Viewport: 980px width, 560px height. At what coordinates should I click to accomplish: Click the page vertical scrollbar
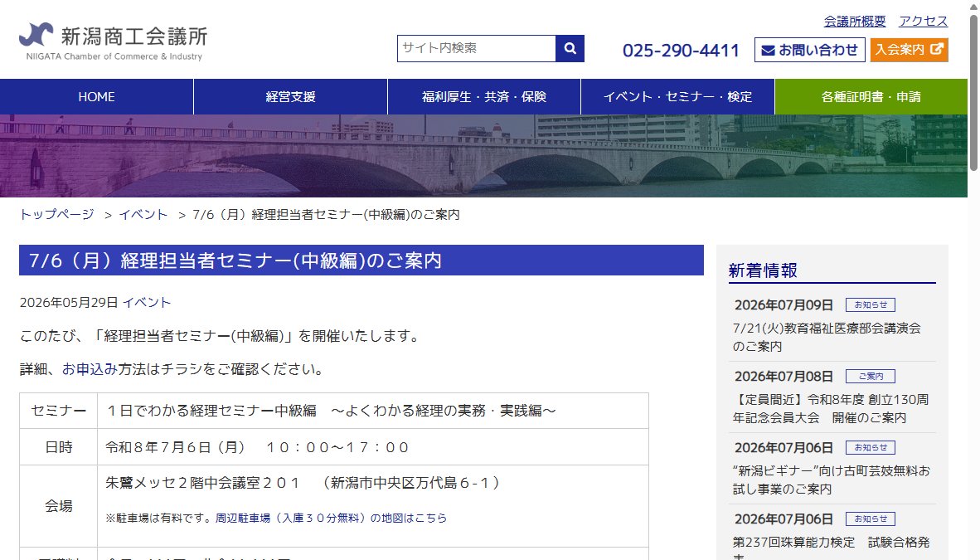click(x=973, y=93)
